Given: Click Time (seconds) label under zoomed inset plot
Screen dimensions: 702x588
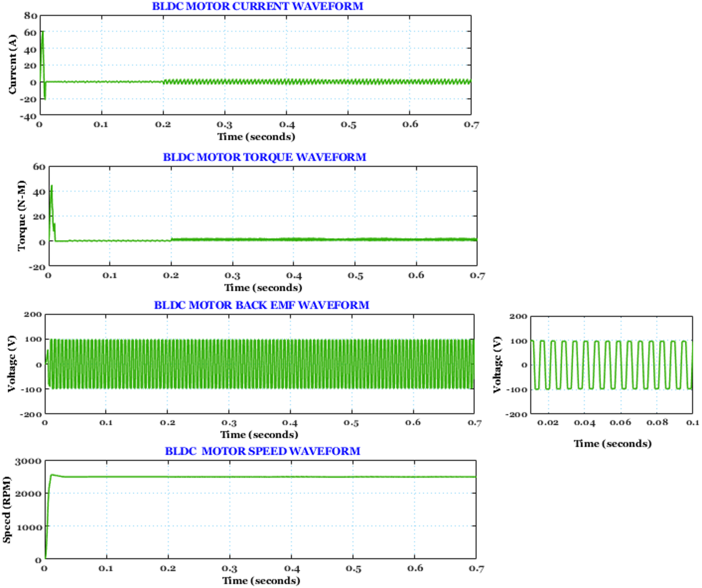Looking at the screenshot, I should tap(612, 444).
